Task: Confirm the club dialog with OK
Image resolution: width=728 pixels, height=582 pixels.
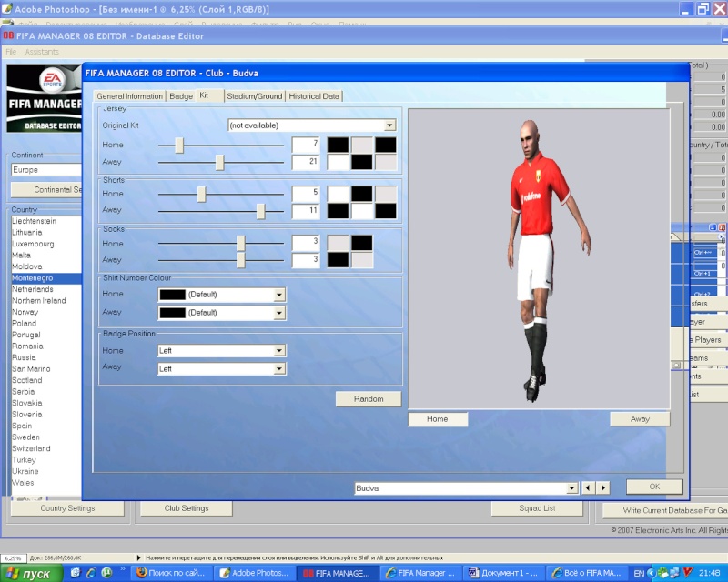Action: [654, 487]
